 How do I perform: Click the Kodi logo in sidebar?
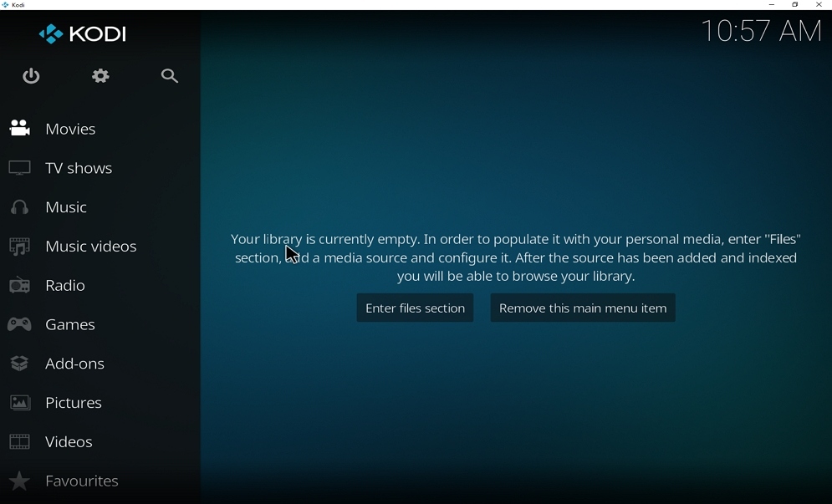(82, 34)
